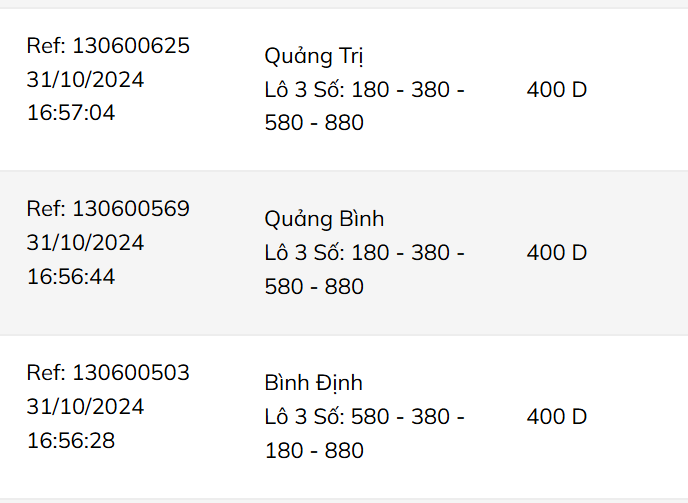This screenshot has width=688, height=503.
Task: Select the Quảng Bình province label
Action: coord(324,219)
